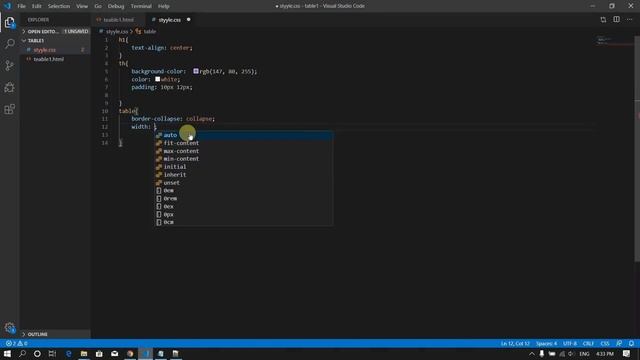Click ENG input language indicator
Screen dimensions: 640x360
tap(584, 354)
